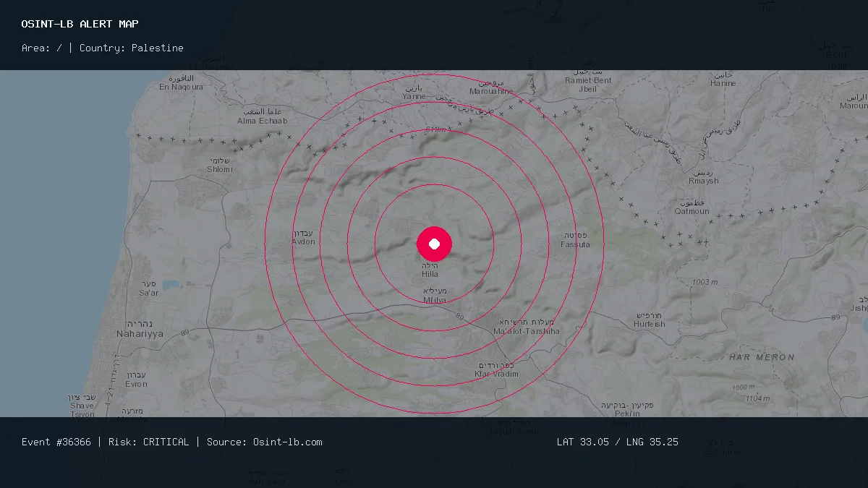Click the 1104 m elevation label
This screenshot has width=868, height=488.
[757, 398]
